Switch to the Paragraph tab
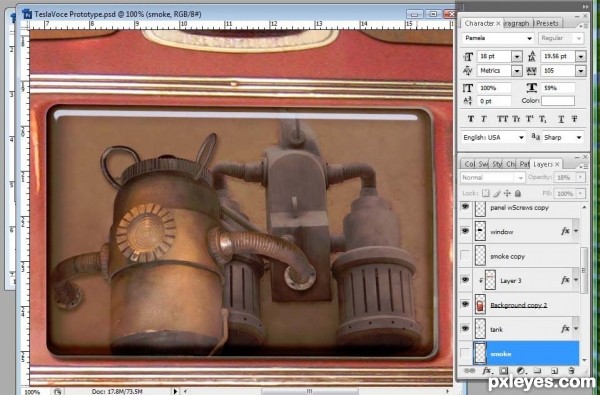The image size is (600, 395). click(517, 23)
